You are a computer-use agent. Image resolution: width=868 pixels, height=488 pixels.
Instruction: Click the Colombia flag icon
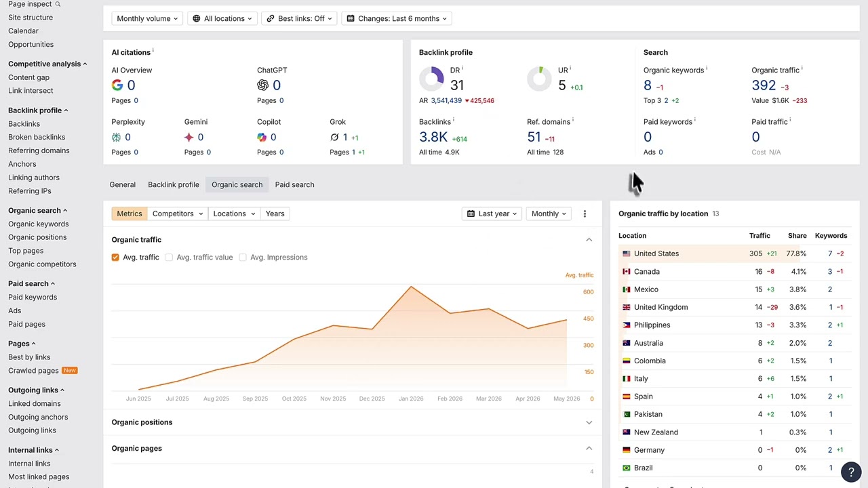(627, 361)
